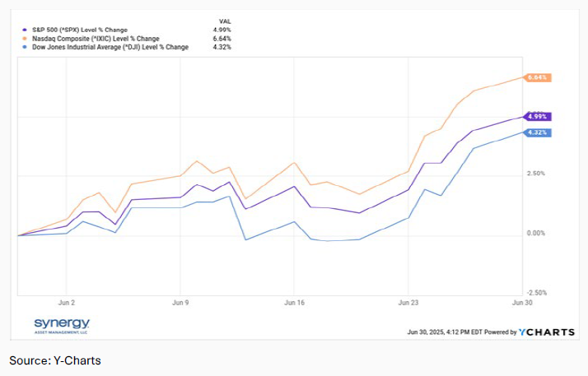Click the blue 4.32% end-of-line tag
Viewport: 588px width, 376px height.
coord(537,132)
